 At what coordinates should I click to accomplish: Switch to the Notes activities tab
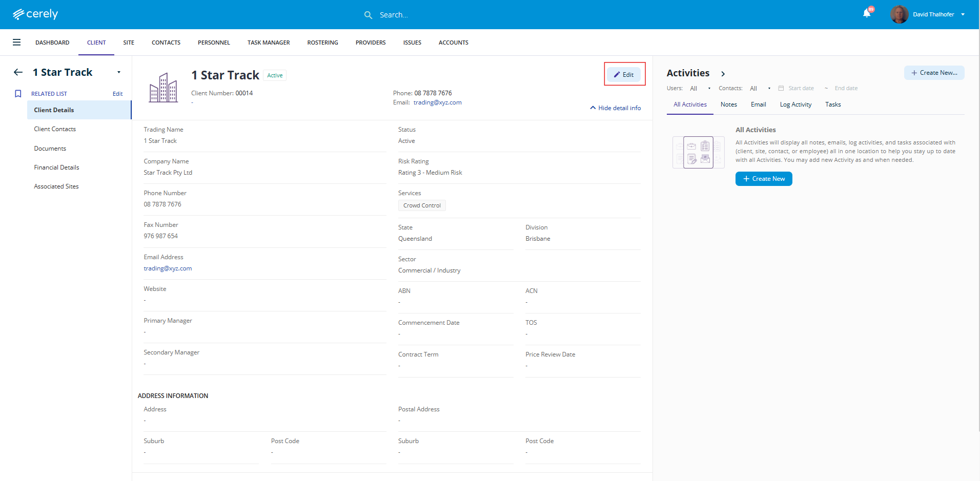tap(728, 104)
